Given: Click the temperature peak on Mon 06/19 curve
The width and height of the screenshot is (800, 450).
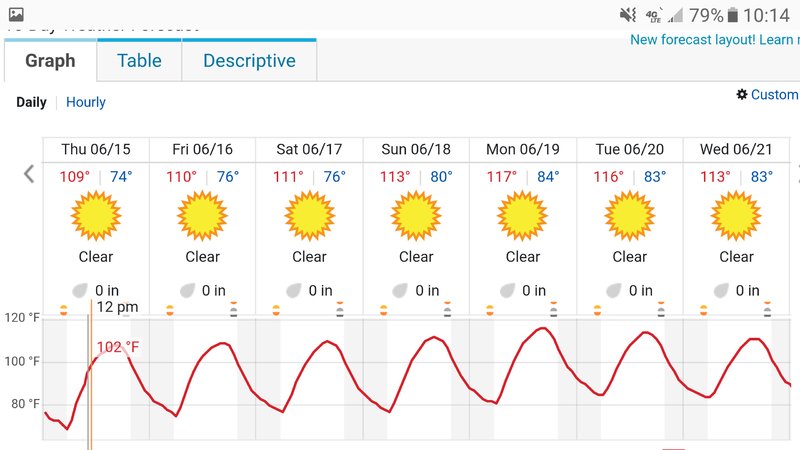Looking at the screenshot, I should click(543, 329).
